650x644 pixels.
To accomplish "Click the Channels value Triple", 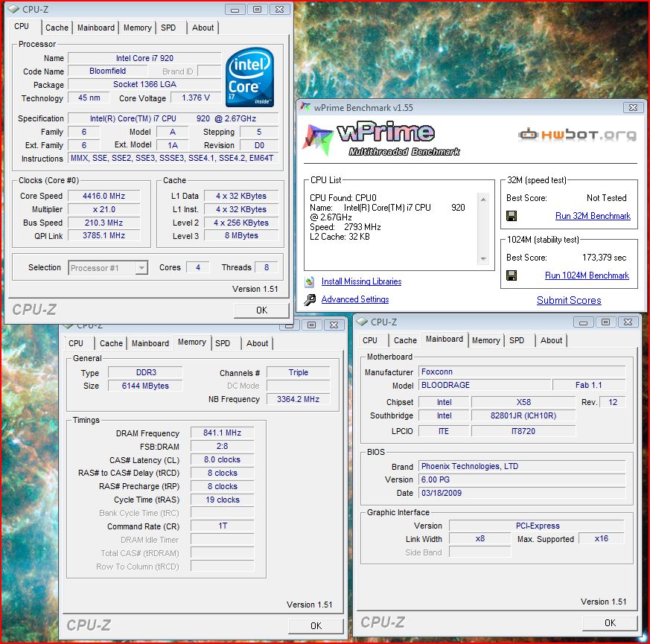I will click(x=298, y=372).
